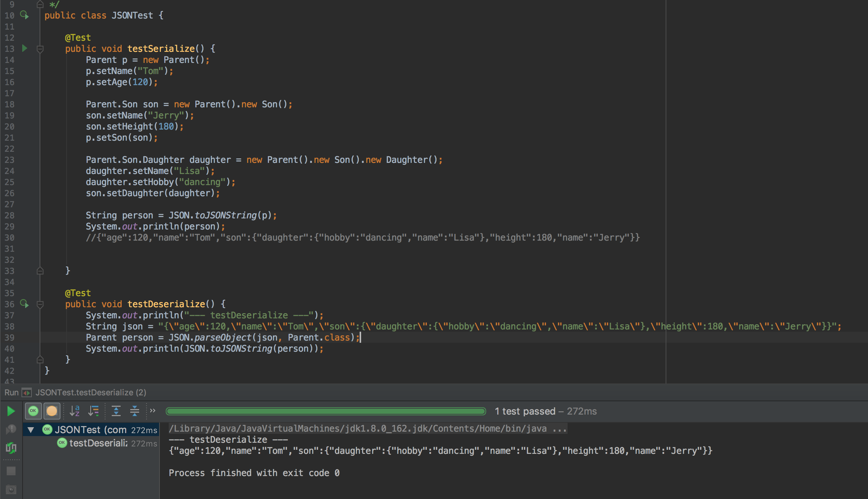
Task: Click the Stop process square button
Action: (11, 471)
